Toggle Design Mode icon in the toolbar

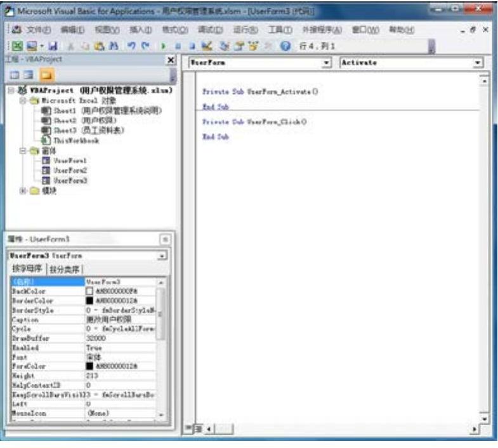(207, 46)
